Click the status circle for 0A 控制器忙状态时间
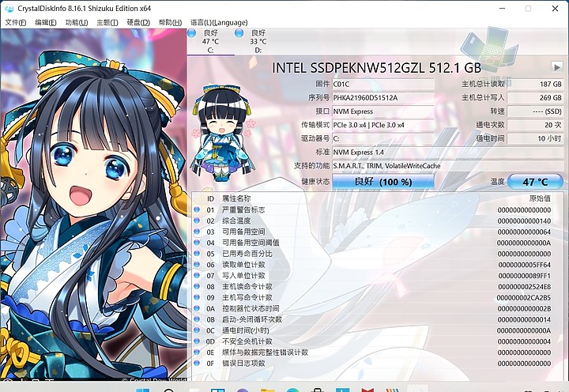Viewport: 569px width, 392px height. pyautogui.click(x=197, y=308)
